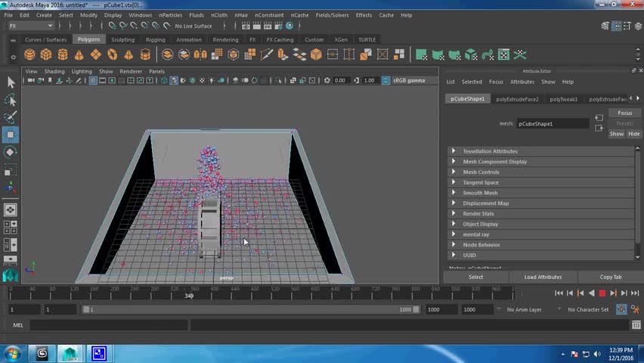The width and height of the screenshot is (644, 363).
Task: Open the script editor icon
Action: (x=635, y=325)
